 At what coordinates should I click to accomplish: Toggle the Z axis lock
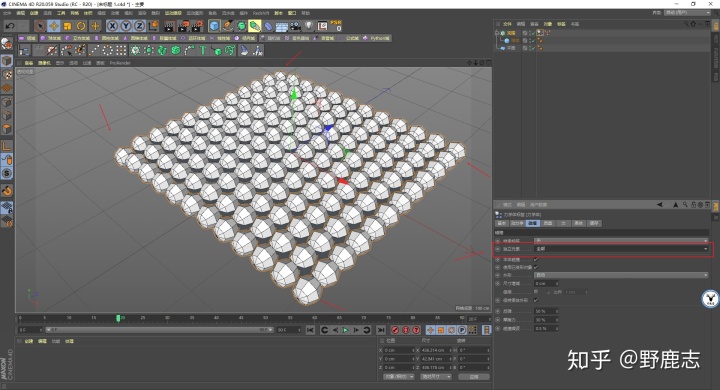(x=140, y=26)
